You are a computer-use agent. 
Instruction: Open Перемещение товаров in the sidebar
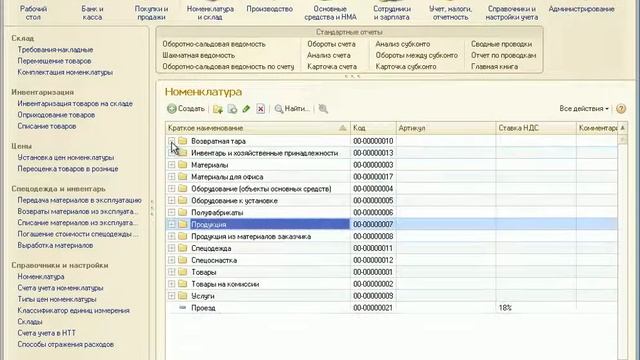point(54,61)
